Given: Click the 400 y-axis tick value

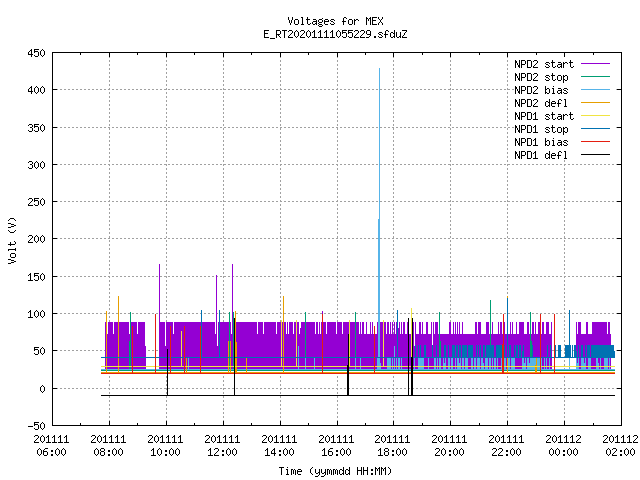Looking at the screenshot, I should [36, 90].
